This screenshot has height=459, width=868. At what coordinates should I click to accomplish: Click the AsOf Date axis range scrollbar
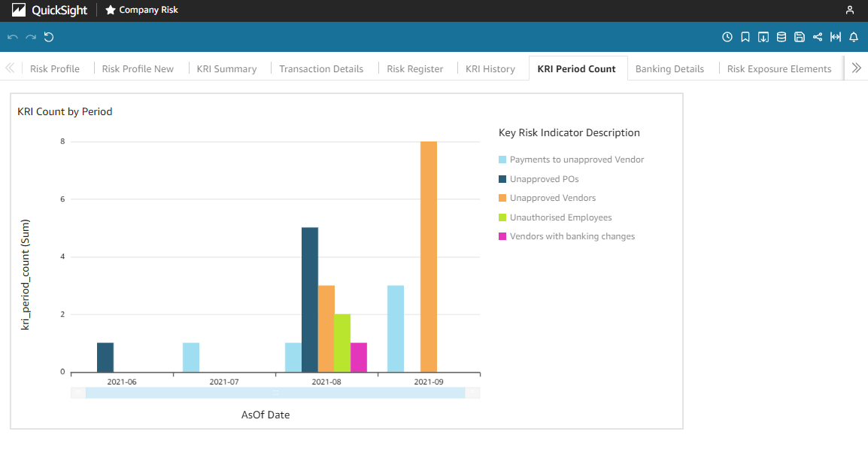coord(275,393)
